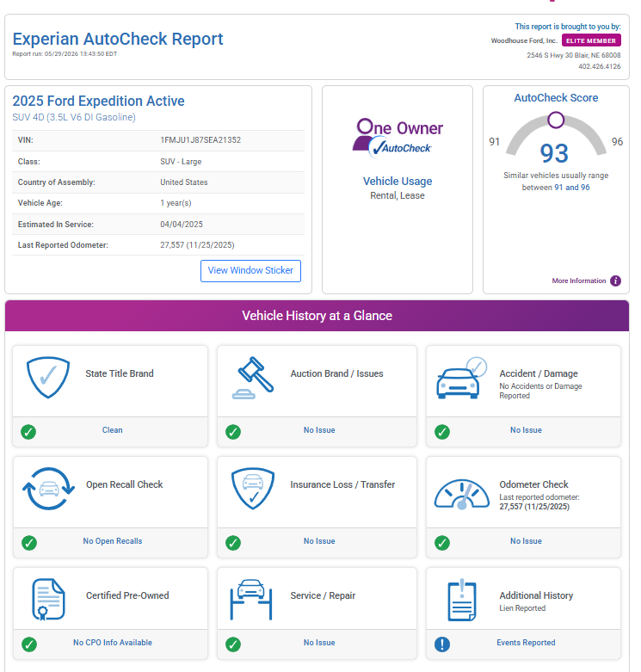The width and height of the screenshot is (641, 672).
Task: Click No Issue under Auction Brand / Issues
Action: (319, 430)
